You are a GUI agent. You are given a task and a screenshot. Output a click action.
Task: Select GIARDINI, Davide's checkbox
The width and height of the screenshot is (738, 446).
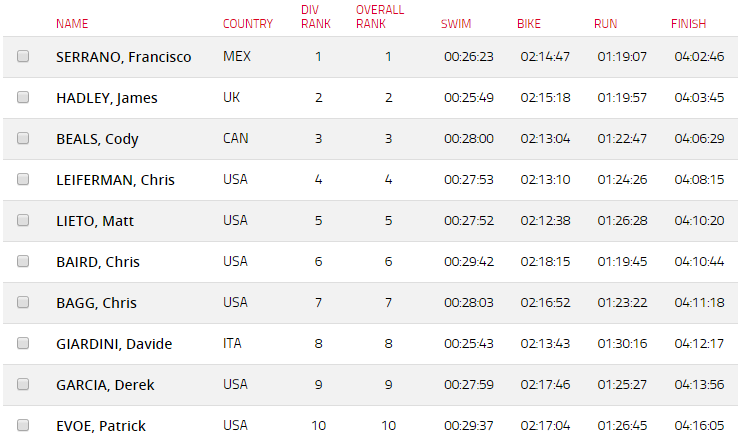(23, 343)
